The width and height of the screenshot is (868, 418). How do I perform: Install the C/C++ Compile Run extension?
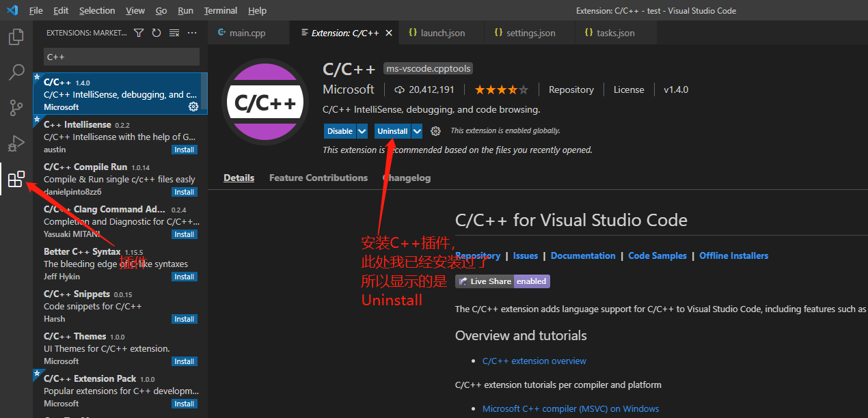[x=185, y=192]
